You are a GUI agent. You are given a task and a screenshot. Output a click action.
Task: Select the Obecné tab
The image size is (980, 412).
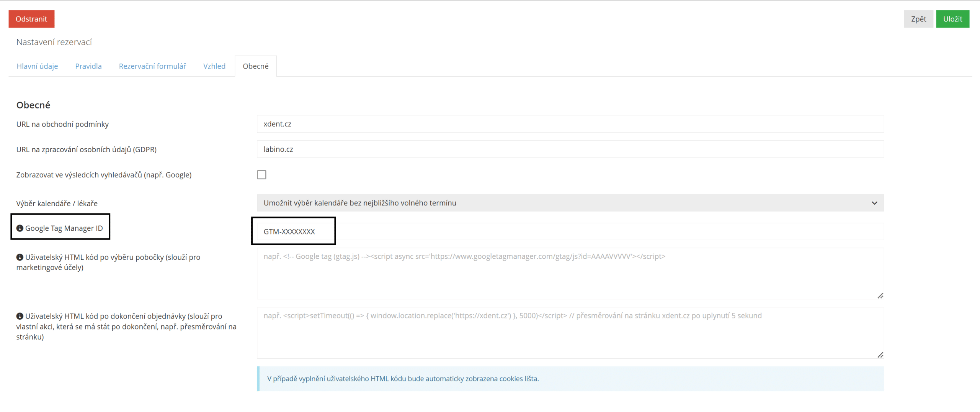point(256,66)
